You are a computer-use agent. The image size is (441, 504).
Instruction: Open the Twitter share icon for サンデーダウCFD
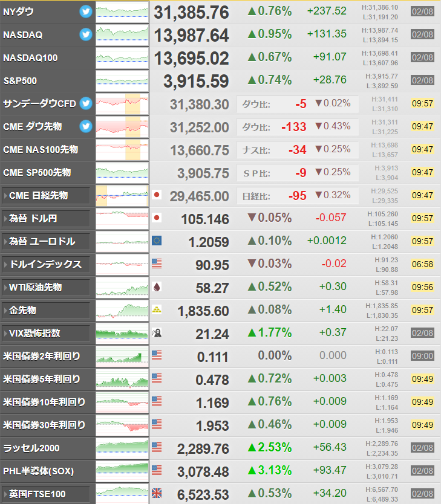click(85, 103)
